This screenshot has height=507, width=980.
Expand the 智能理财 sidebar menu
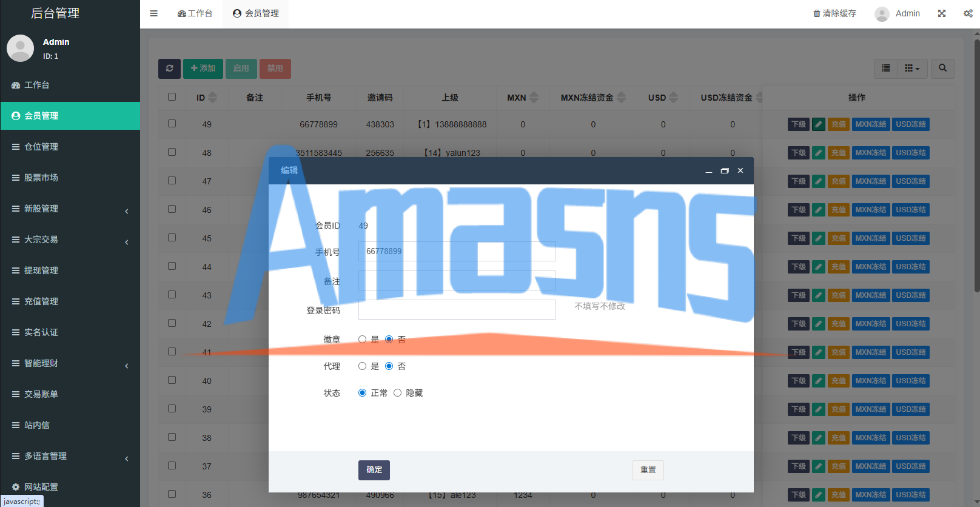[x=70, y=363]
